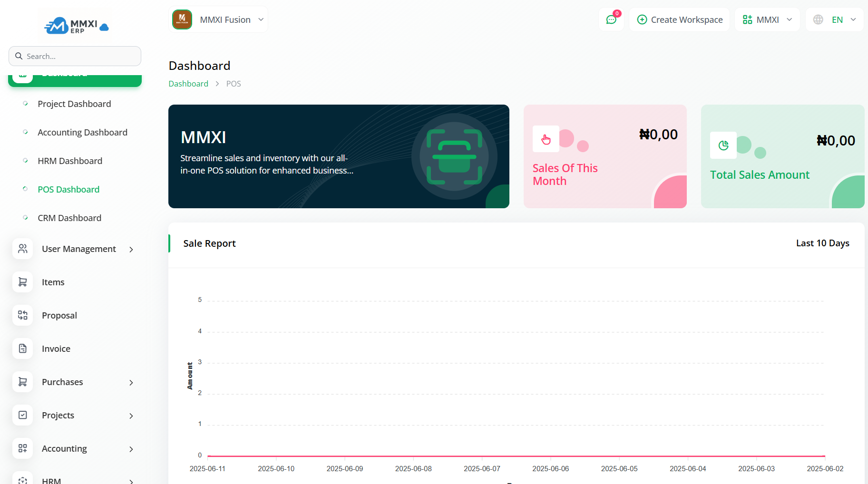Expand the Purchases submenu chevron
Screen dimensions: 868x484
point(131,382)
